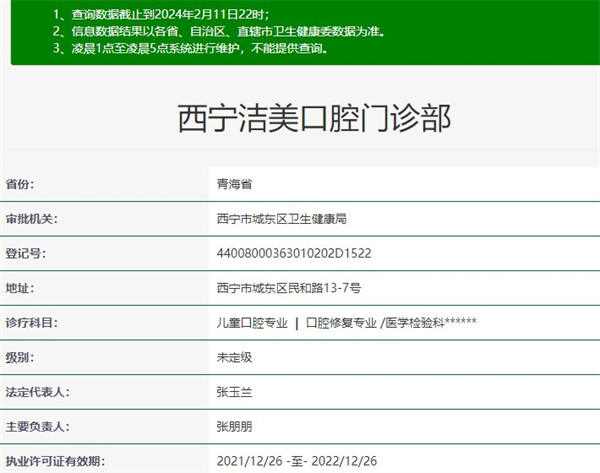Click the 法定代表人 label

[x=38, y=392]
